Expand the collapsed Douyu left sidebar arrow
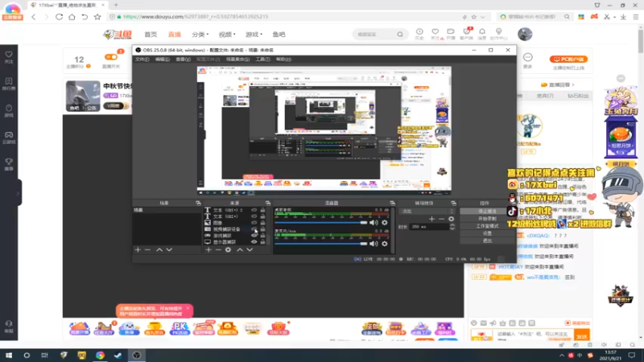The height and width of the screenshot is (362, 644). [18, 192]
